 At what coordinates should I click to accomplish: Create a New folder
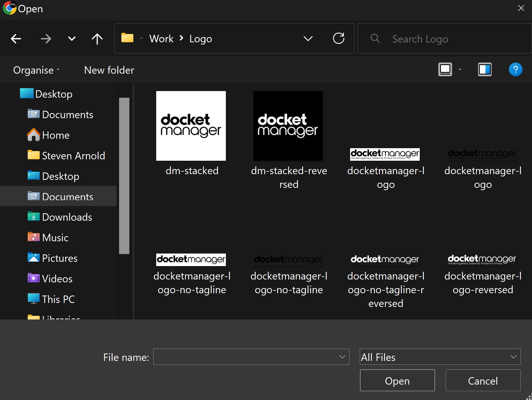point(109,70)
